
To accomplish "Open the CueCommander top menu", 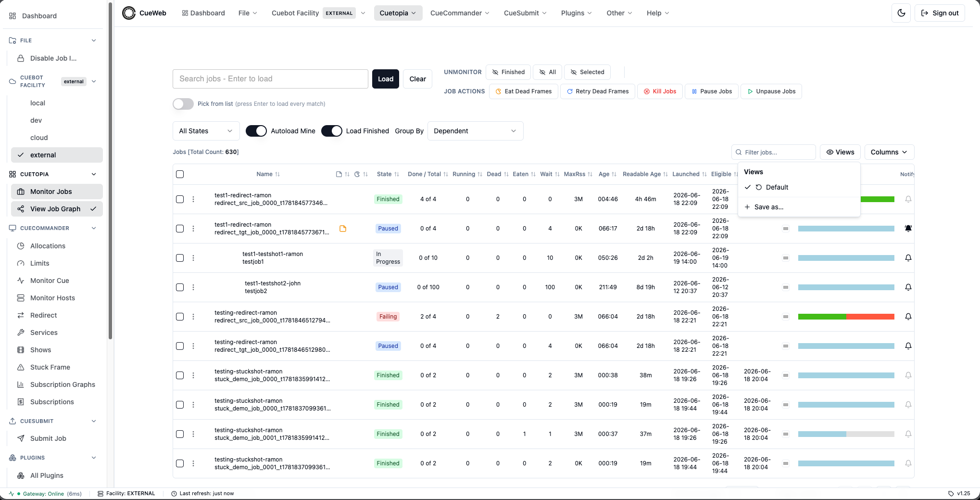I will [x=460, y=13].
